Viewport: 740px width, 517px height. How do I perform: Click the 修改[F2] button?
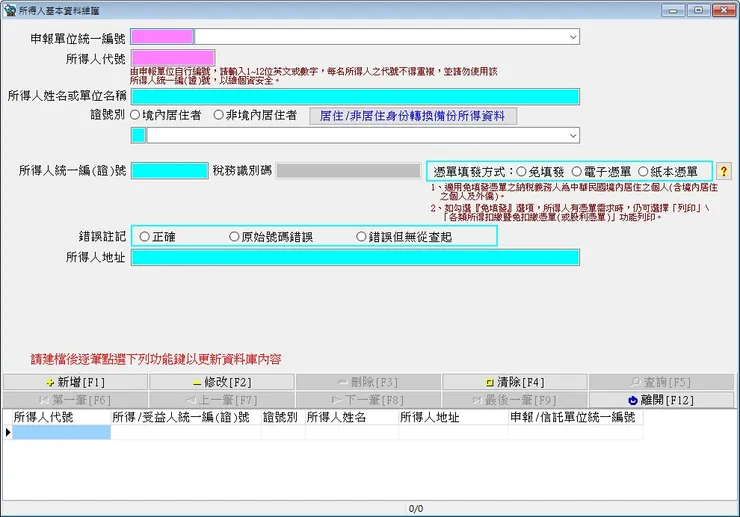point(222,382)
